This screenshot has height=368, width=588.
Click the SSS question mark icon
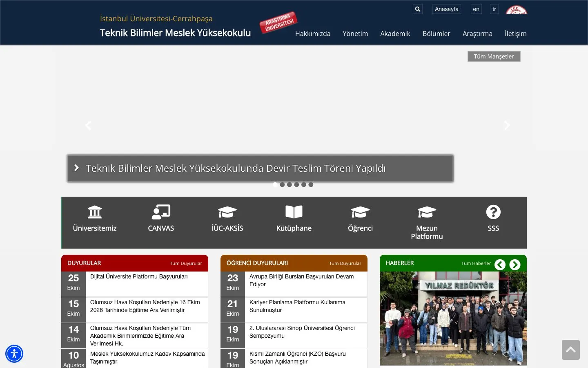(493, 212)
